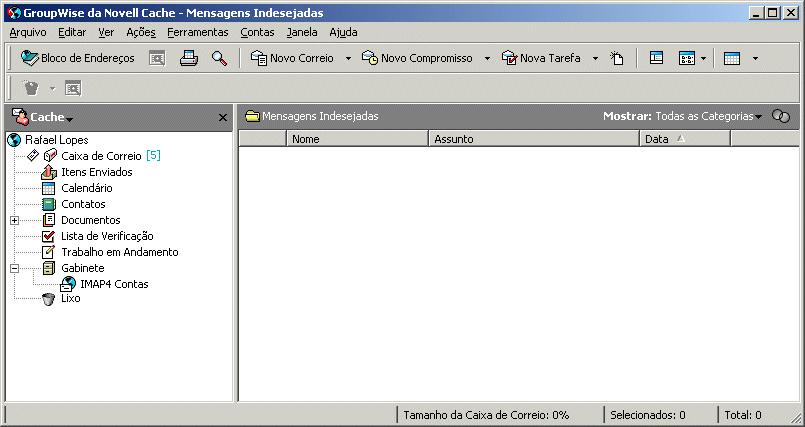Open the Contatos folder
This screenshot has width=805, height=427.
[83, 204]
